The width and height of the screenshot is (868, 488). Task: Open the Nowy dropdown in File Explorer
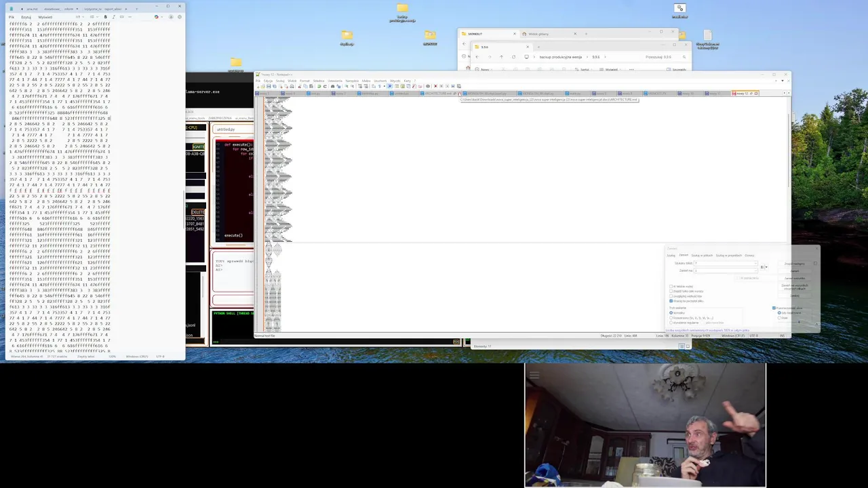(x=484, y=69)
